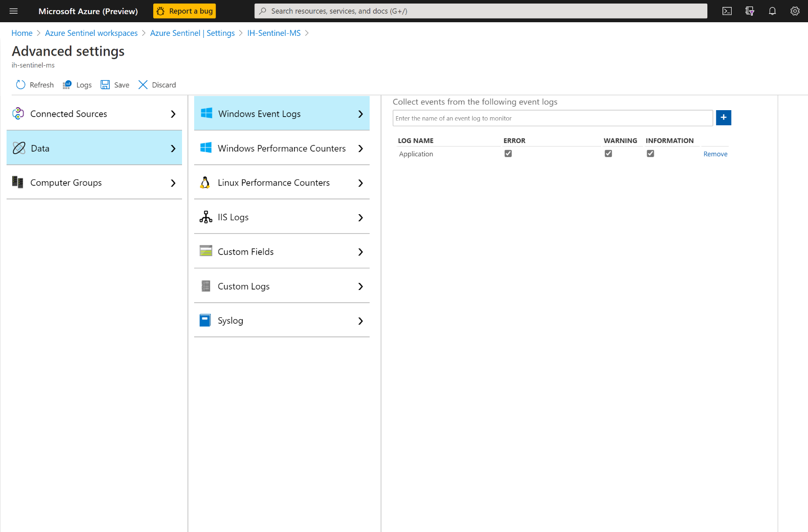This screenshot has width=808, height=532.
Task: Click the Discard X icon
Action: coord(143,85)
